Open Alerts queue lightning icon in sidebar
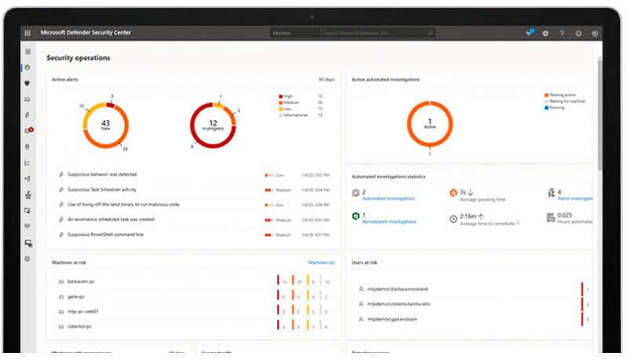 (x=27, y=115)
